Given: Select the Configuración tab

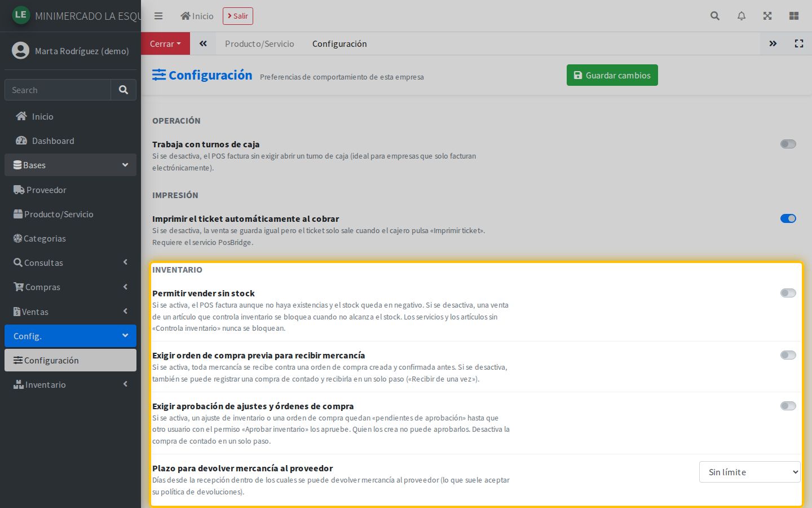Looking at the screenshot, I should pyautogui.click(x=339, y=43).
